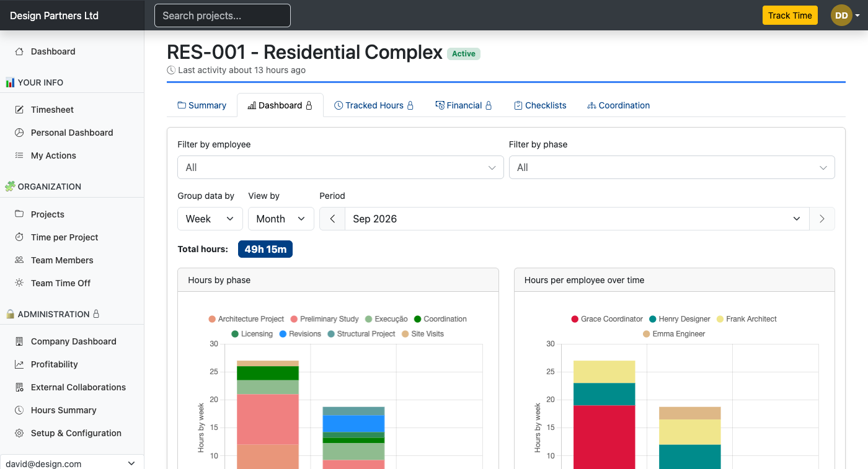Go to Projects in the sidebar
Screen dimensions: 868x469
pyautogui.click(x=72, y=214)
